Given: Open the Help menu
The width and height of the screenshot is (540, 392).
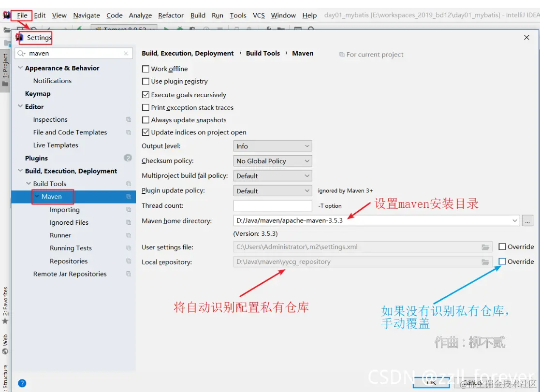Looking at the screenshot, I should 309,15.
